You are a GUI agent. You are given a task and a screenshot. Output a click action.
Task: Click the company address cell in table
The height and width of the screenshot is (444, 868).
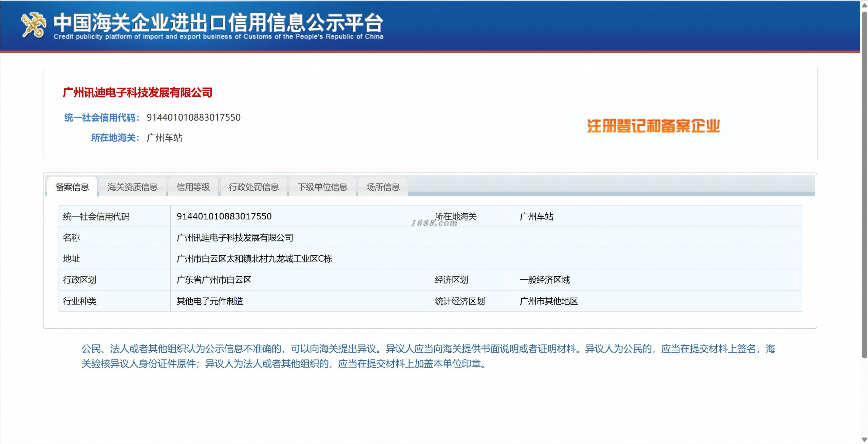tap(254, 259)
